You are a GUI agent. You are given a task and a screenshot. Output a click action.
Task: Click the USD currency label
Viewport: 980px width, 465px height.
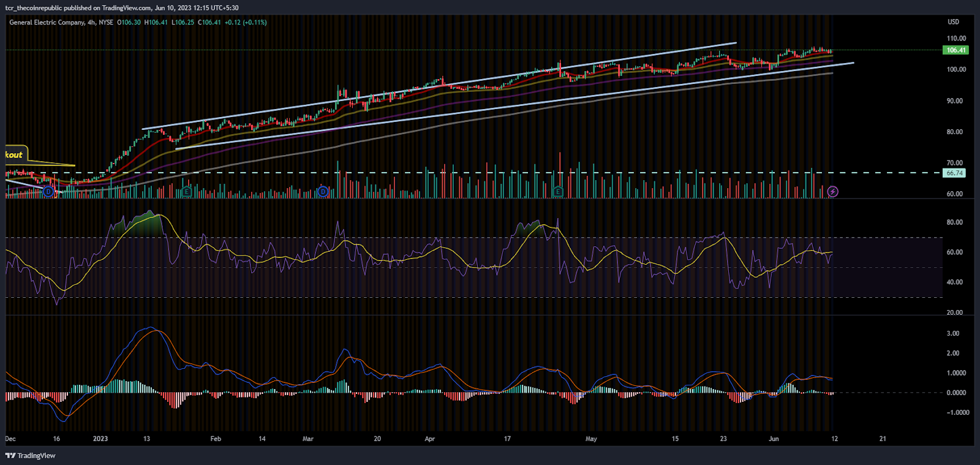click(953, 22)
